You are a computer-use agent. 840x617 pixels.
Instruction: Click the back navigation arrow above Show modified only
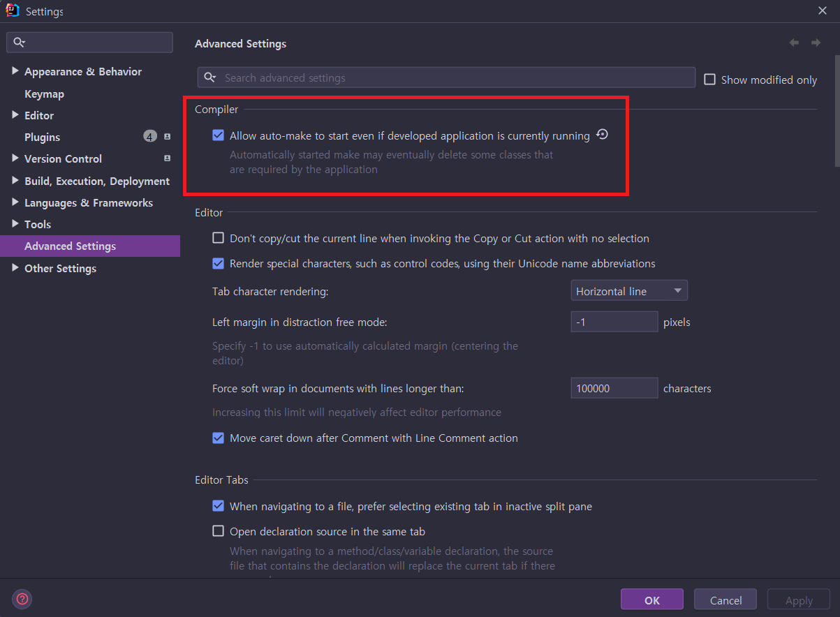tap(794, 43)
